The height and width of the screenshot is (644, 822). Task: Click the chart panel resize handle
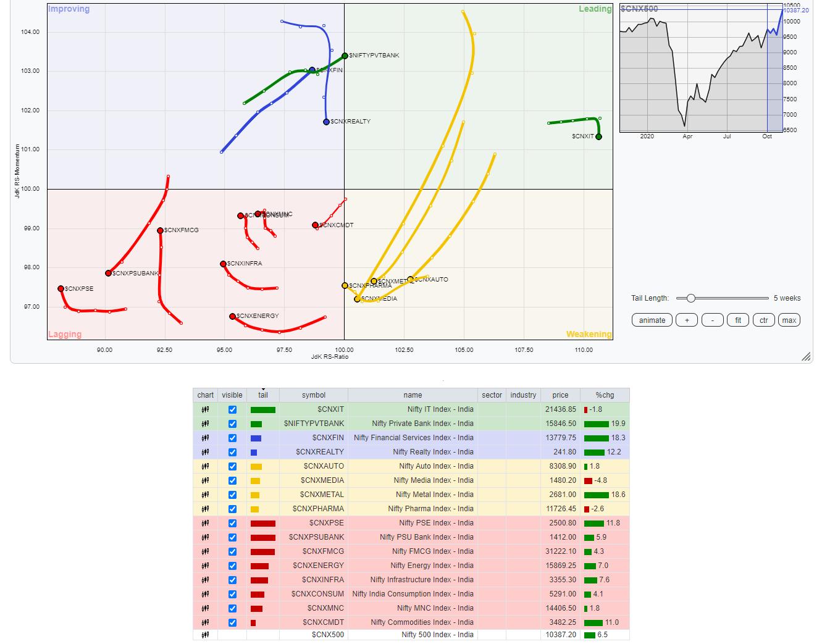(806, 357)
